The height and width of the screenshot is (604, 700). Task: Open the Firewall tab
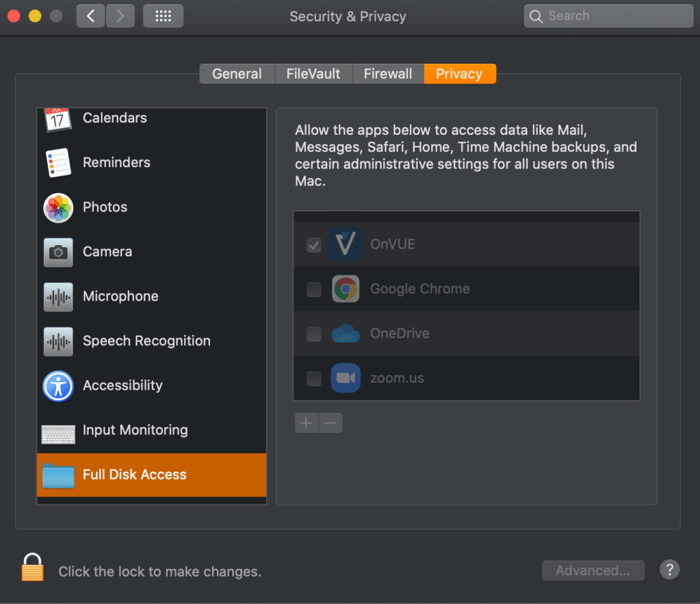pyautogui.click(x=388, y=74)
